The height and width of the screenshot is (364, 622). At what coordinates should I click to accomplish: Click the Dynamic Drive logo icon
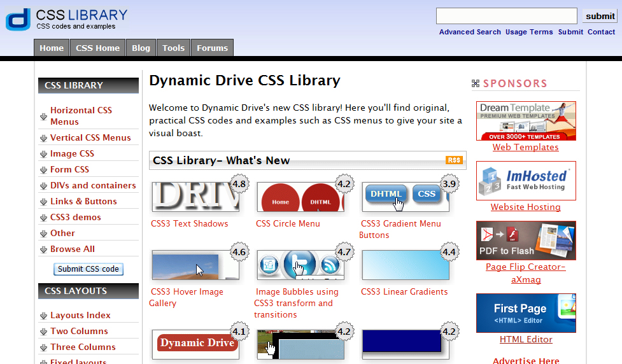pyautogui.click(x=18, y=19)
